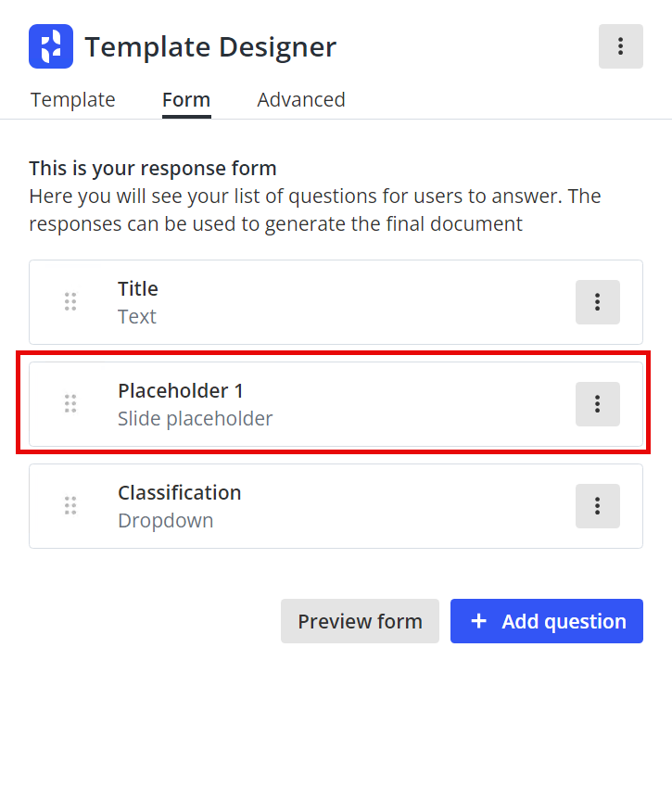The width and height of the screenshot is (672, 787).
Task: Select the Classification dropdown question card
Action: click(334, 506)
